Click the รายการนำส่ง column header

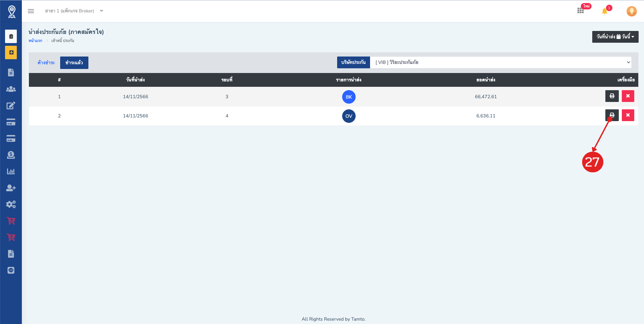[x=349, y=80]
